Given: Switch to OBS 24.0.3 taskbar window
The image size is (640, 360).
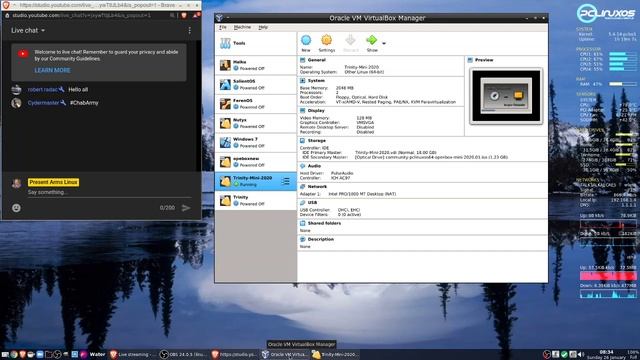Looking at the screenshot, I should coord(183,354).
